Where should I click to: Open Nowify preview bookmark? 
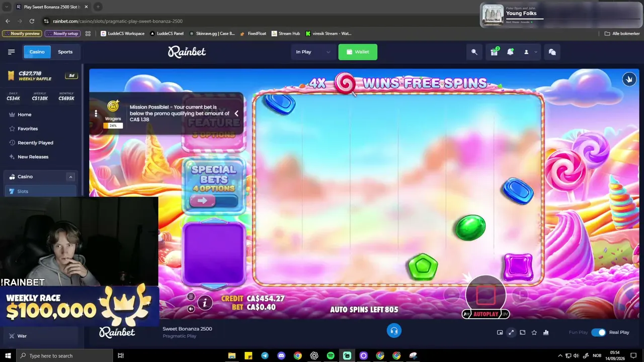click(x=22, y=34)
